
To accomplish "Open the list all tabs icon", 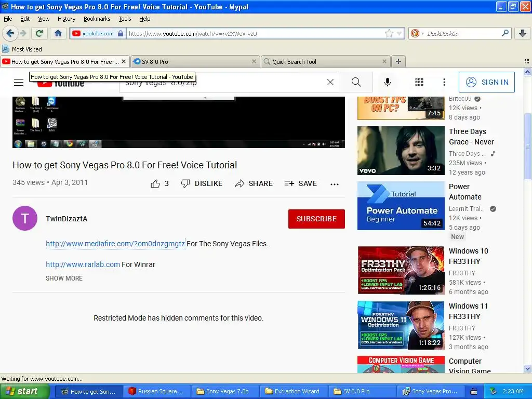I will point(527,61).
